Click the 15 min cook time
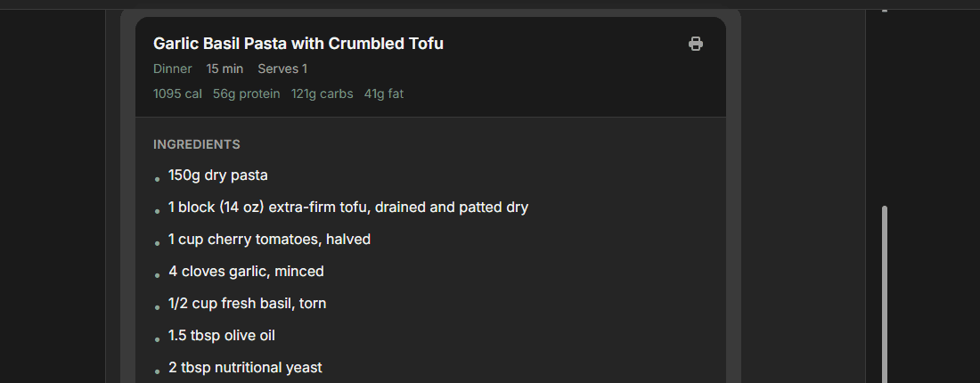Viewport: 980px width, 383px height. pyautogui.click(x=225, y=69)
